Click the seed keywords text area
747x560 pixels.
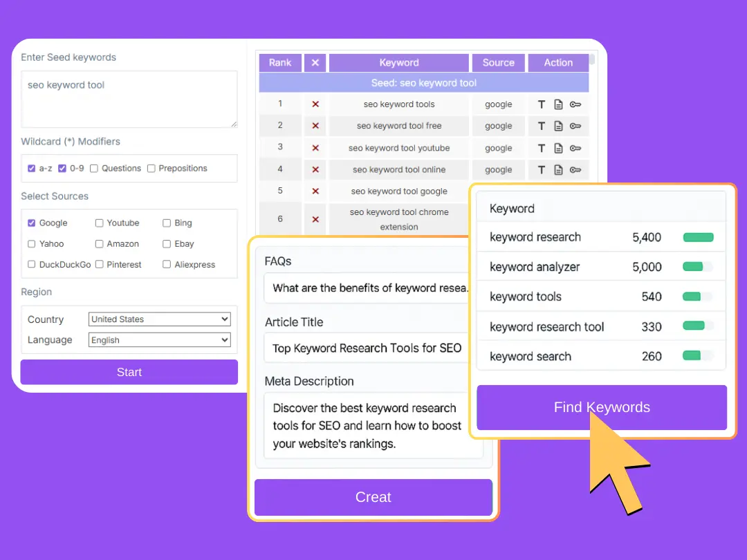click(129, 99)
